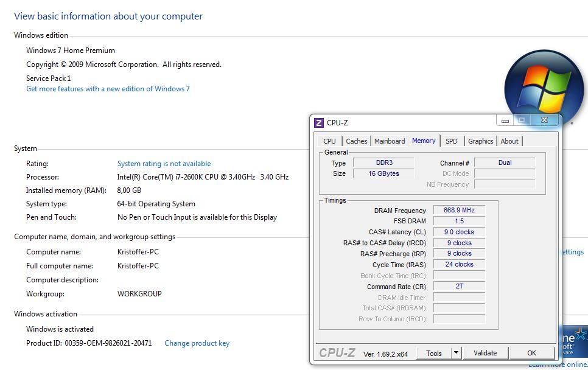Image resolution: width=588 pixels, height=370 pixels.
Task: Click the Dual channel field
Action: (x=505, y=162)
